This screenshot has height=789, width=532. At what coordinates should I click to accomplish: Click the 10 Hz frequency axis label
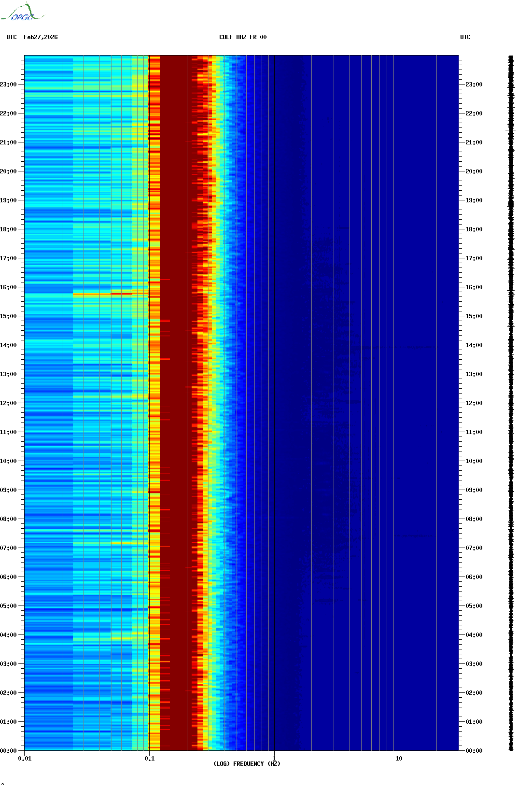(x=399, y=759)
